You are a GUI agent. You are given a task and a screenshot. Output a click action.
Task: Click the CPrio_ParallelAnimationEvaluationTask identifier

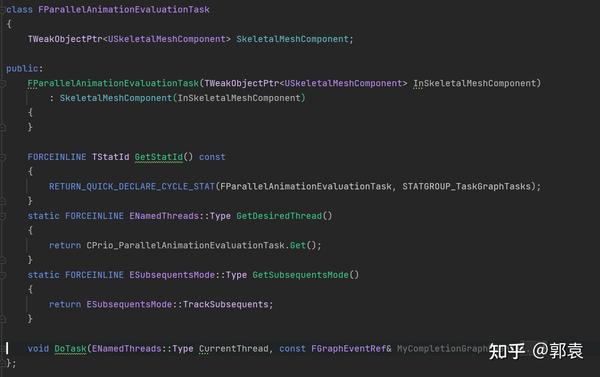tap(185, 245)
